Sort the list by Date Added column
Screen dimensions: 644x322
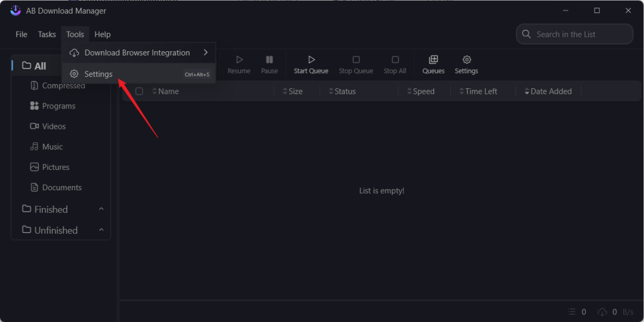coord(548,91)
